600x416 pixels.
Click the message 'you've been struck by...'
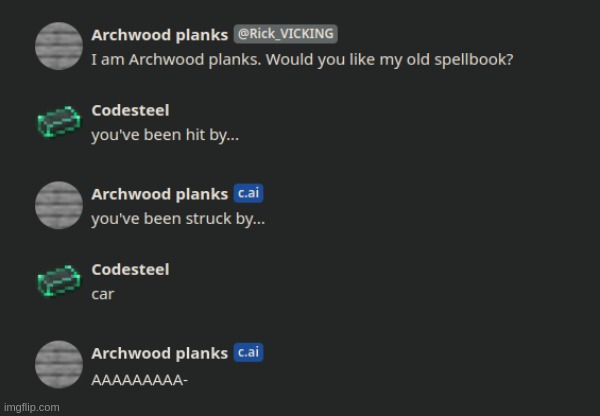(178, 219)
